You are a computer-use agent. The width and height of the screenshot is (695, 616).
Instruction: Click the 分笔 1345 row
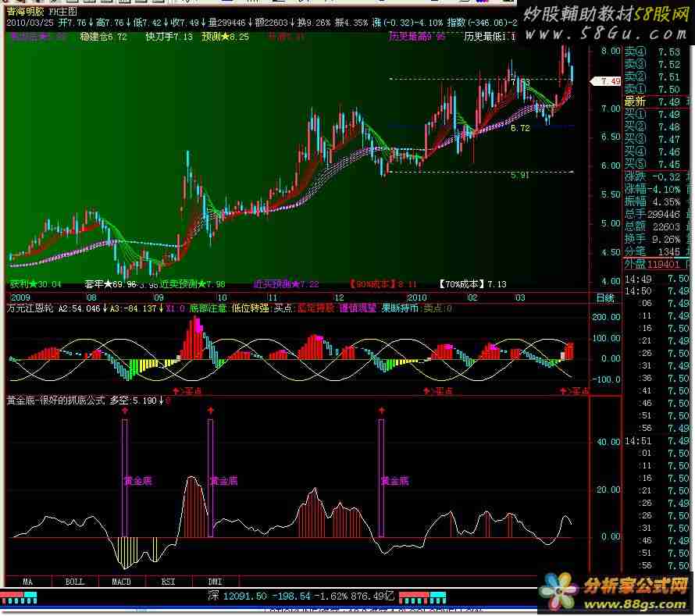tap(653, 251)
